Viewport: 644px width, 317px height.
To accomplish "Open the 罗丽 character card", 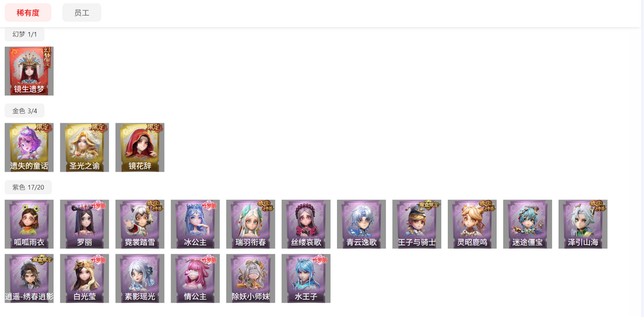I will click(x=85, y=224).
